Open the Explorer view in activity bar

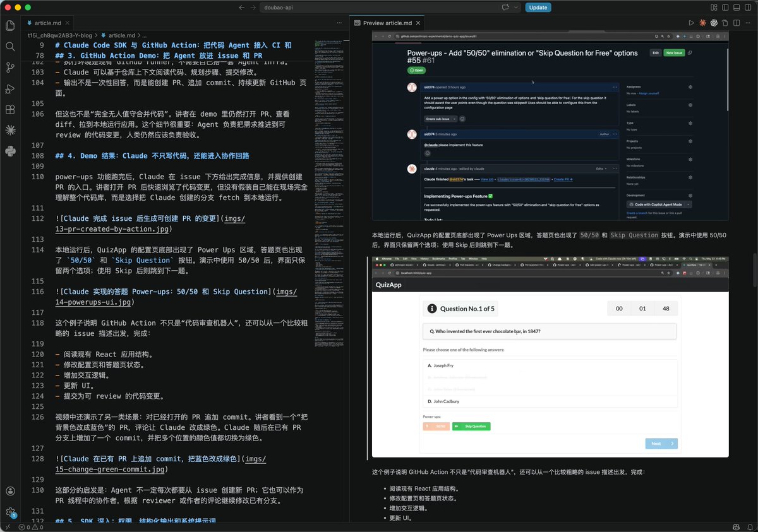[x=10, y=26]
